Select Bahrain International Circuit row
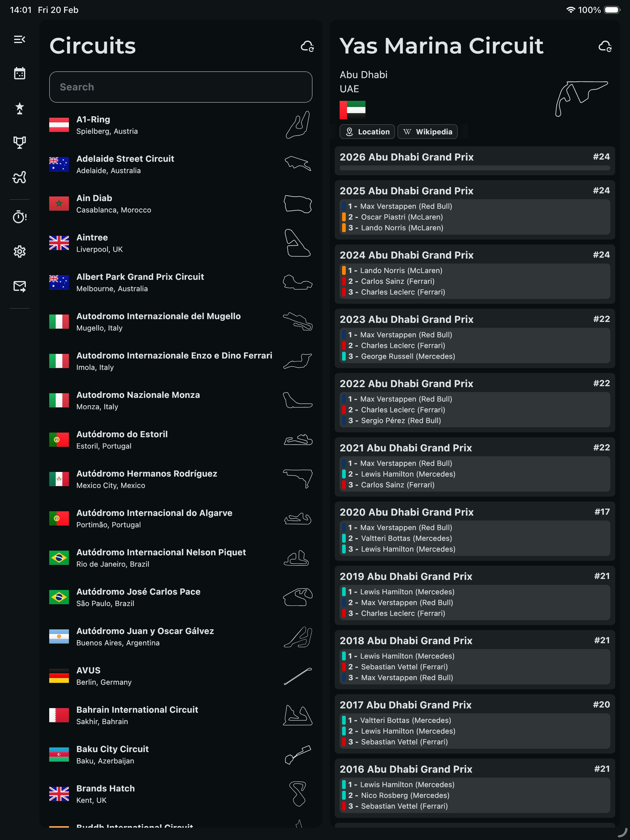The width and height of the screenshot is (630, 840). (181, 715)
